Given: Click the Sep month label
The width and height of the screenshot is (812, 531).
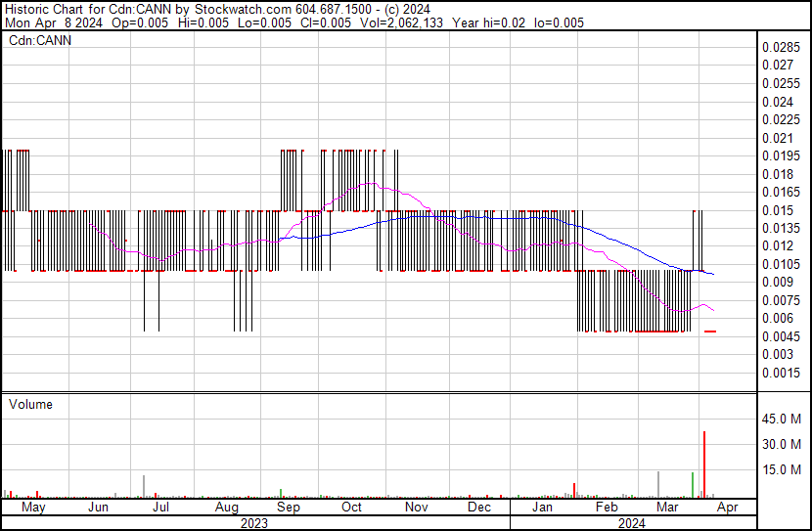Looking at the screenshot, I should point(289,508).
